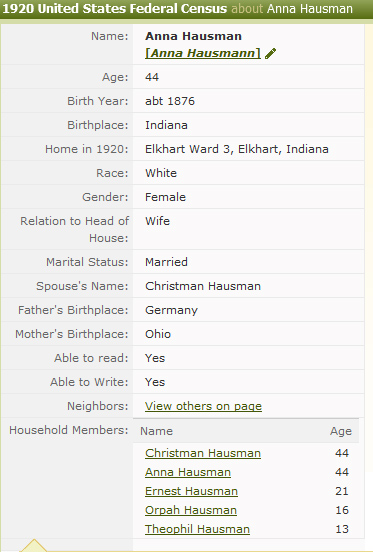373x552 pixels.
Task: Click the 1920 United States Federal Census title
Action: tap(115, 8)
